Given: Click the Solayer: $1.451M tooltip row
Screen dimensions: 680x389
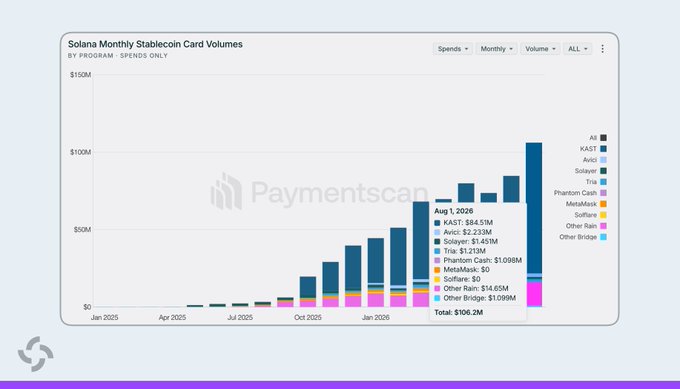Looking at the screenshot, I should tap(466, 242).
